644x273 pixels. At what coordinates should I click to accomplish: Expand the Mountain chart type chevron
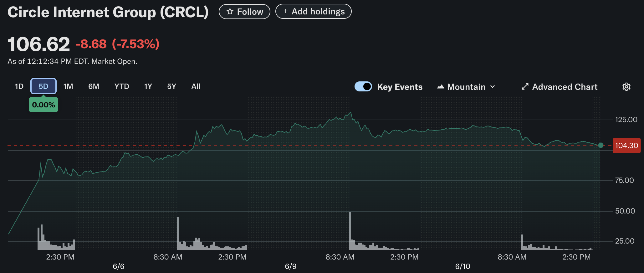click(x=493, y=87)
